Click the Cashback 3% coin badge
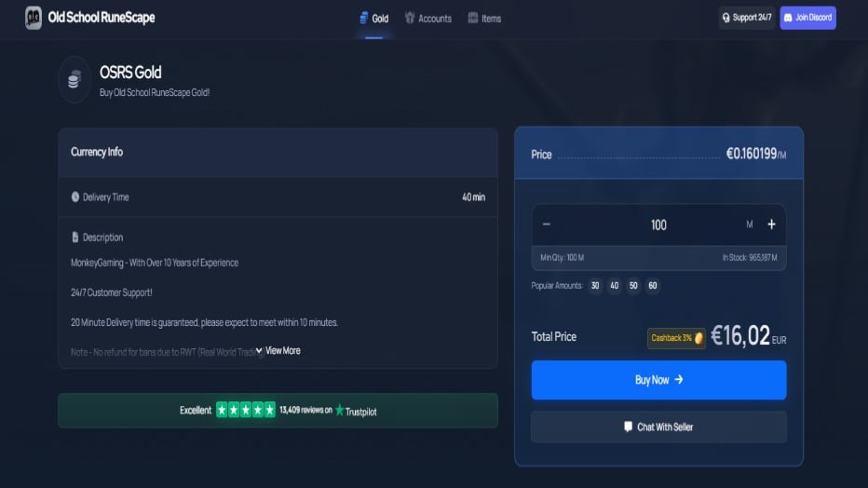This screenshot has width=868, height=488. 676,338
